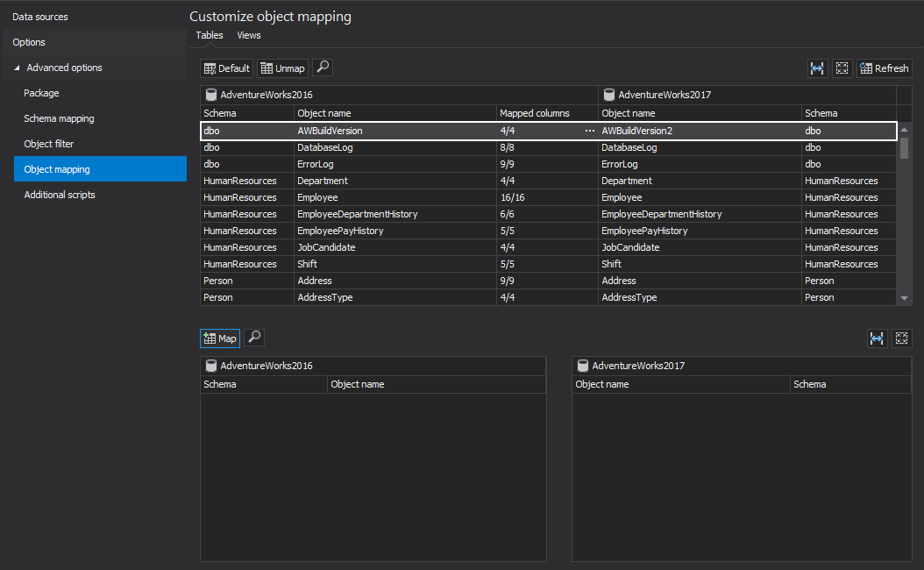The height and width of the screenshot is (570, 924).
Task: Select the Tables tab
Action: pyautogui.click(x=210, y=35)
